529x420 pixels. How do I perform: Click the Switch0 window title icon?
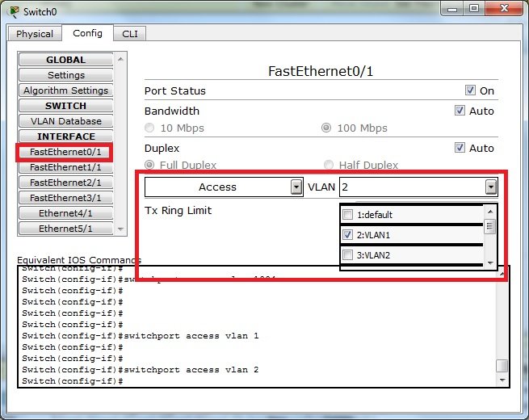point(14,12)
